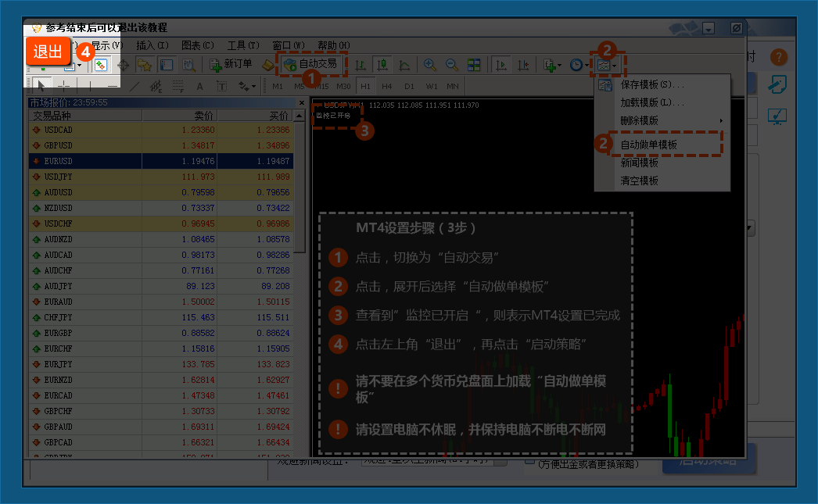Click the pin dropdown icon in title bar

pos(709,28)
